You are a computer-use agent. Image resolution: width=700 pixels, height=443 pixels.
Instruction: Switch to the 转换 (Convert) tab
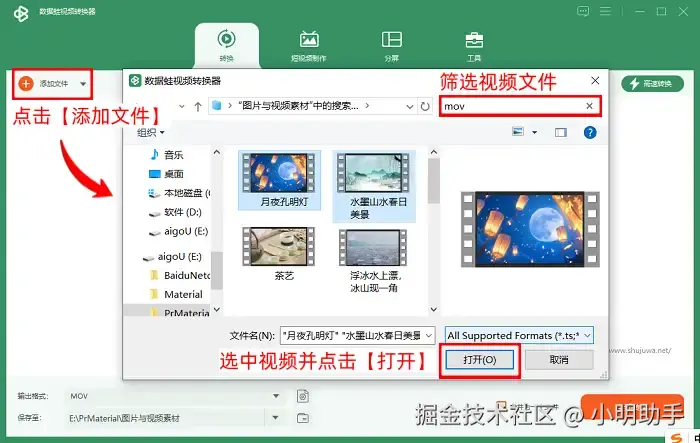point(226,45)
